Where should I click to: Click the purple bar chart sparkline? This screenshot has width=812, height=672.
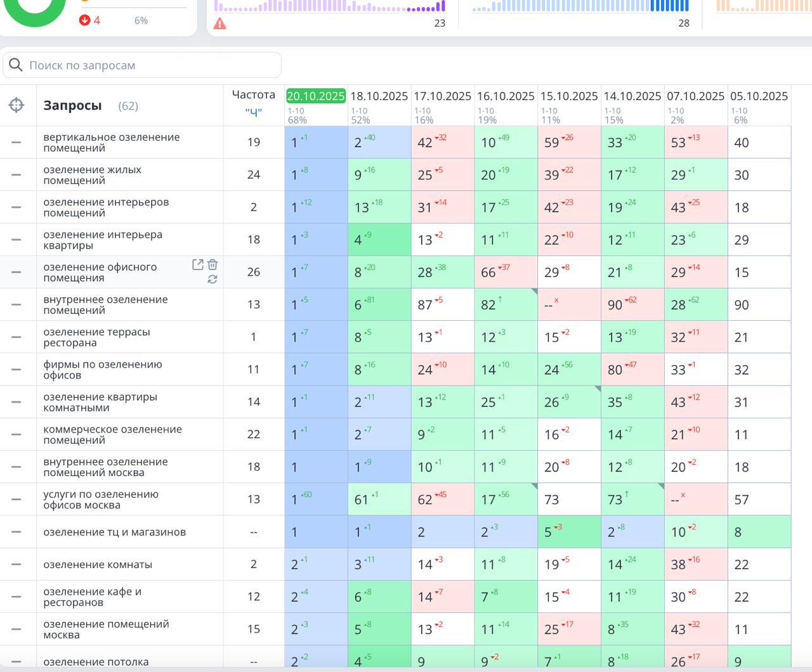329,6
